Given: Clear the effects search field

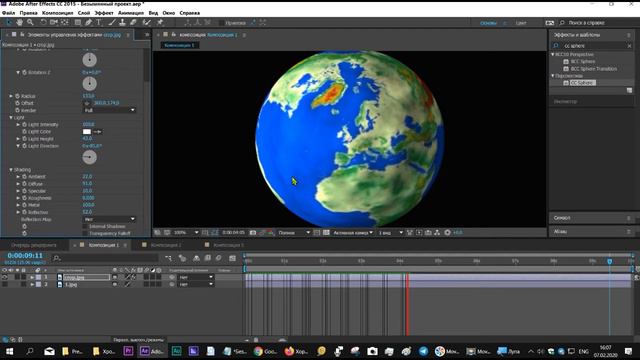Looking at the screenshot, I should (629, 46).
